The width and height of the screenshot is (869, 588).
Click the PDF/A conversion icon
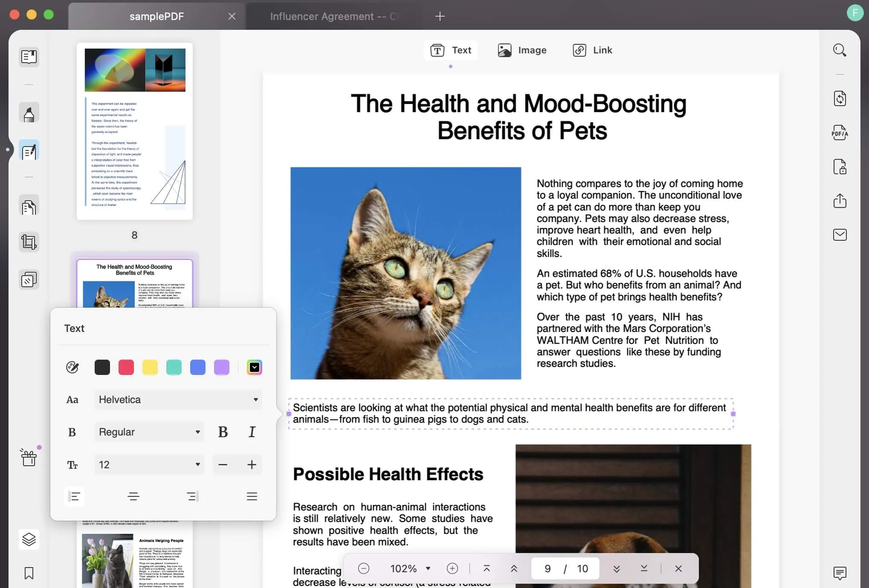click(840, 133)
